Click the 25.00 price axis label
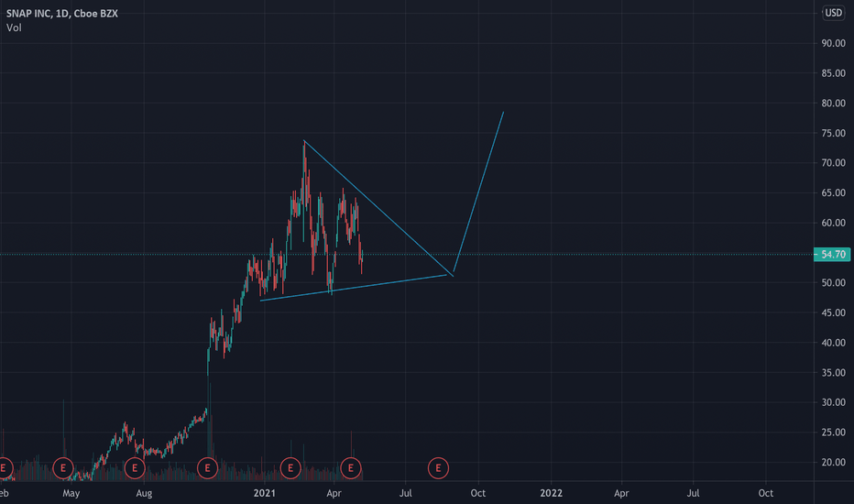 click(833, 433)
